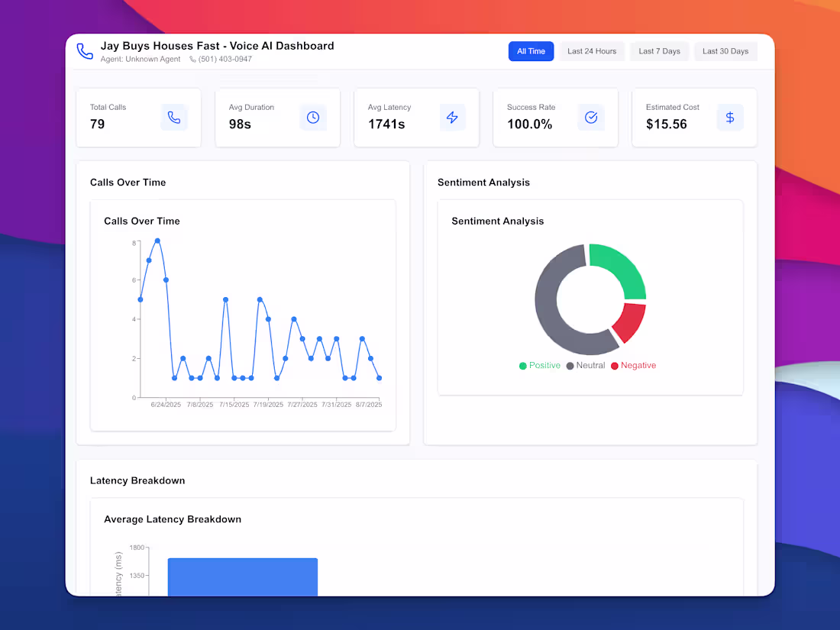The height and width of the screenshot is (630, 840).
Task: Click the dollar sign icon on Estimated Cost card
Action: [730, 118]
